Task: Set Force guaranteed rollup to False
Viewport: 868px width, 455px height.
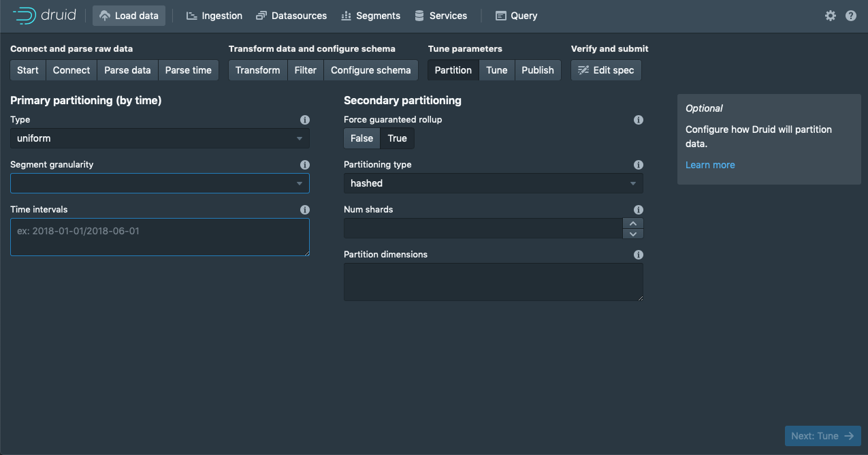Action: (x=362, y=138)
